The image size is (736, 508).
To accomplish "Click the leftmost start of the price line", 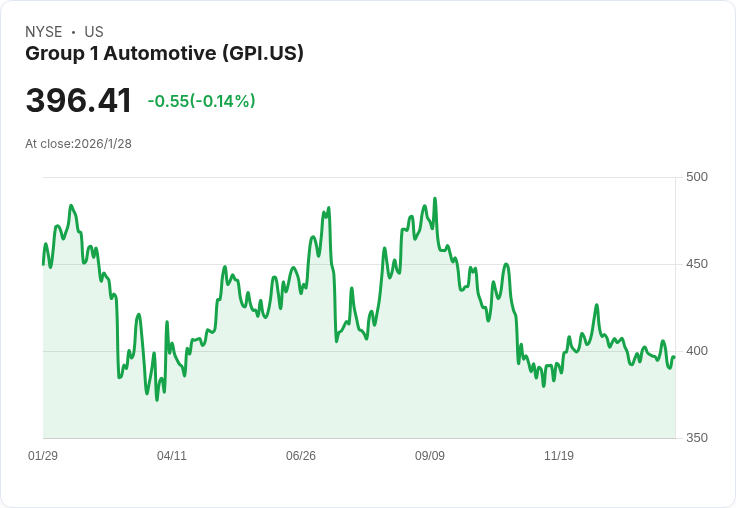I will 43,264.
